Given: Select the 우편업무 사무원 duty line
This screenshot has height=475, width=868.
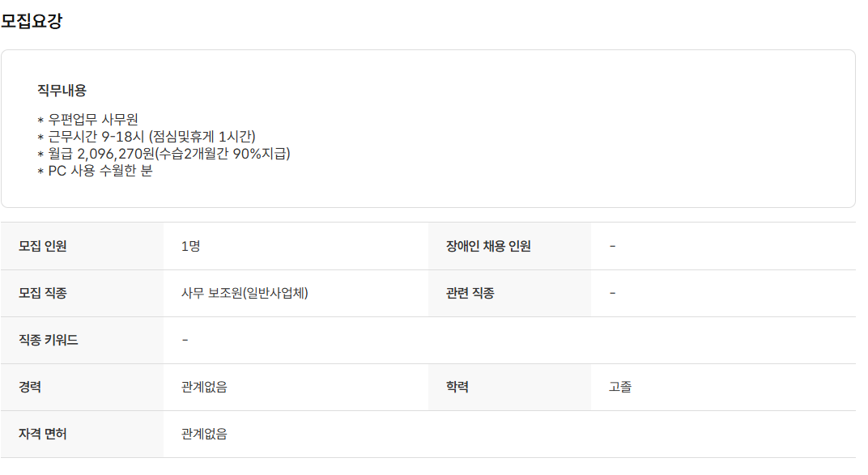Looking at the screenshot, I should [92, 120].
